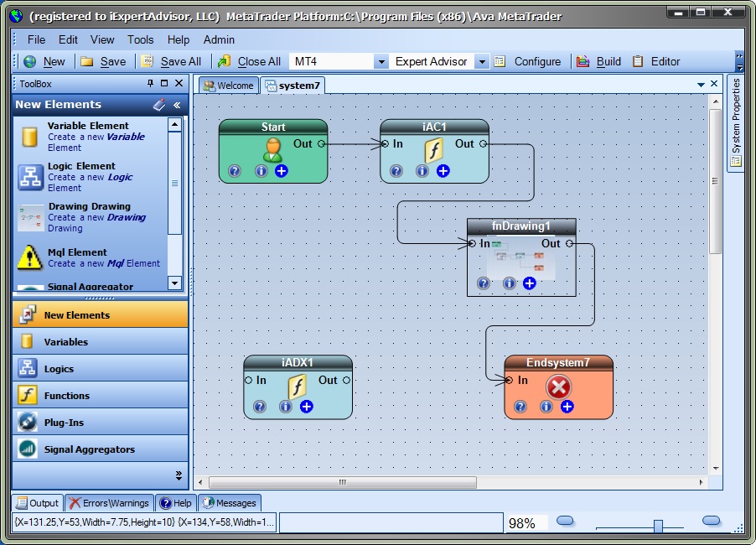Open the View menu
Image resolution: width=756 pixels, height=545 pixels.
click(x=102, y=39)
